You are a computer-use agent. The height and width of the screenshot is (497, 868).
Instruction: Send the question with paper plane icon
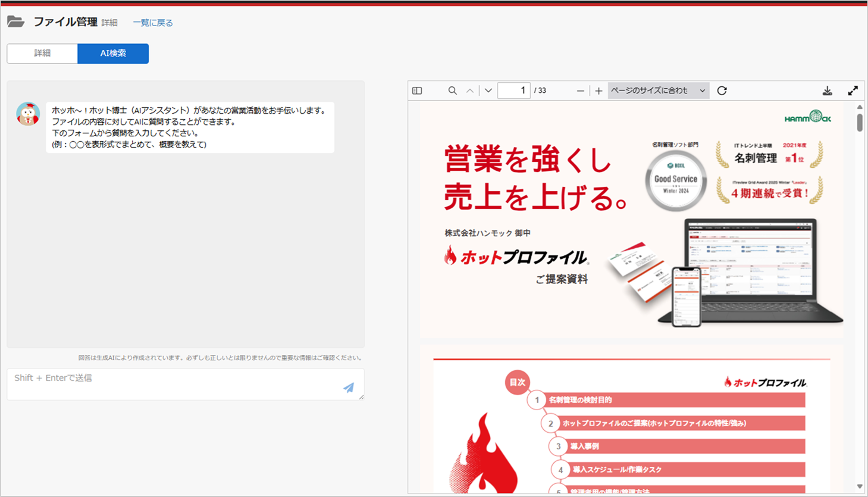349,387
